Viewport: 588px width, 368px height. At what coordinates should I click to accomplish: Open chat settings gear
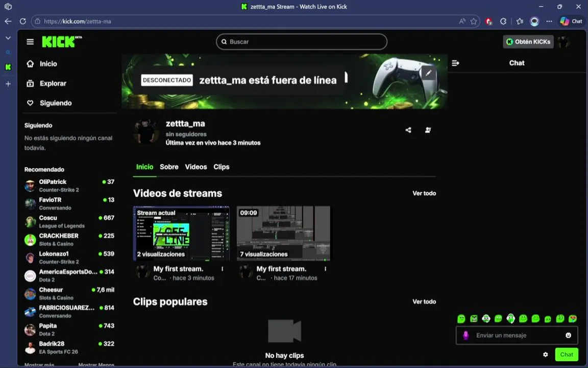545,355
